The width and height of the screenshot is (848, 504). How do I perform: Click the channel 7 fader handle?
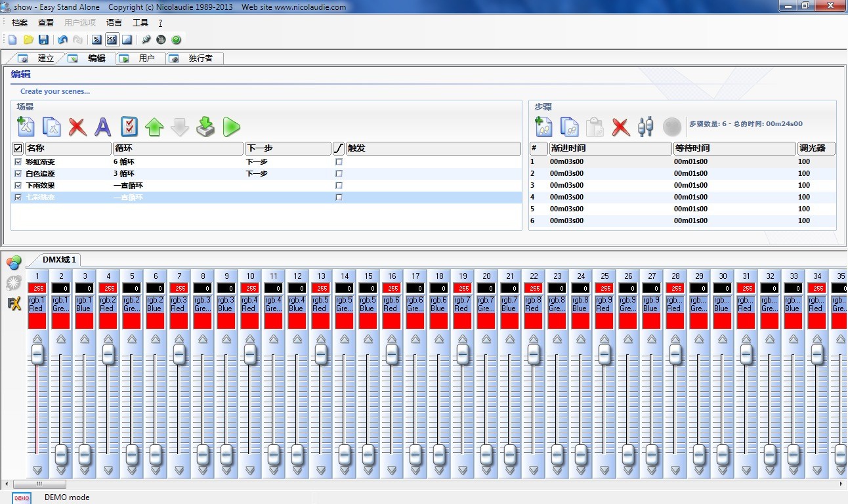179,354
